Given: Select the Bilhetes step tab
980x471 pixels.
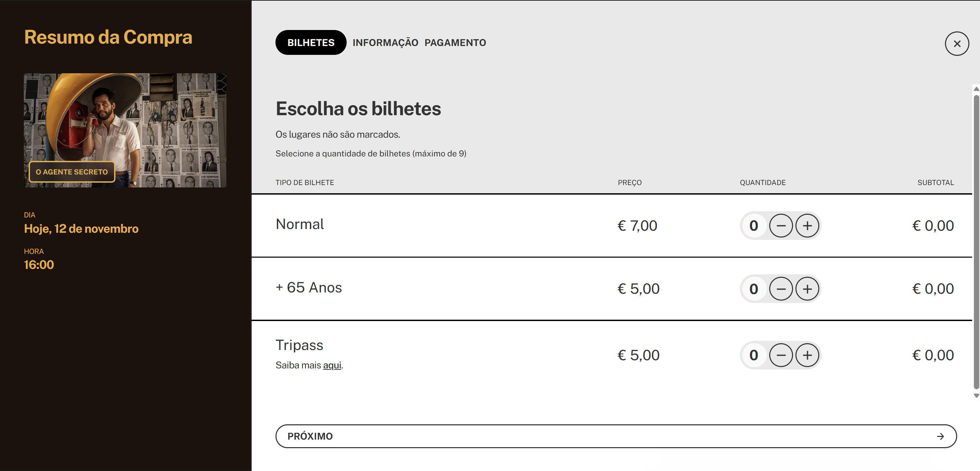Looking at the screenshot, I should pos(311,43).
